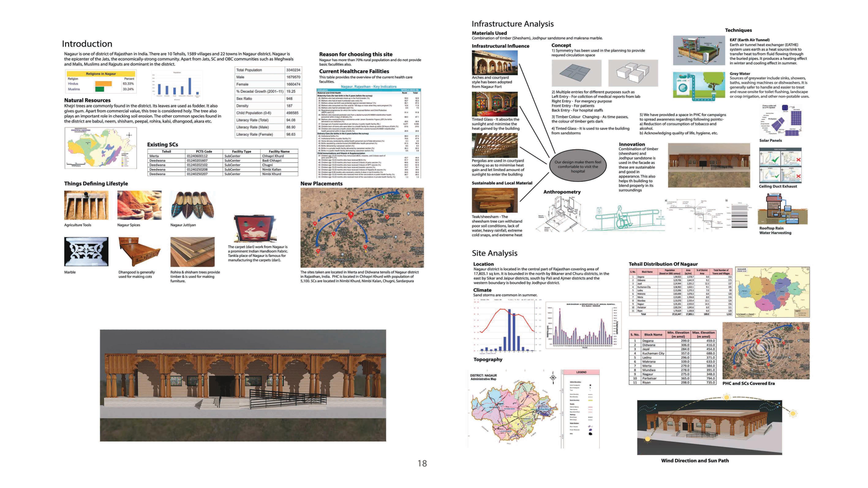Click the north arrow on Nagaur Administrative Map
868x488 pixels.
pyautogui.click(x=553, y=378)
